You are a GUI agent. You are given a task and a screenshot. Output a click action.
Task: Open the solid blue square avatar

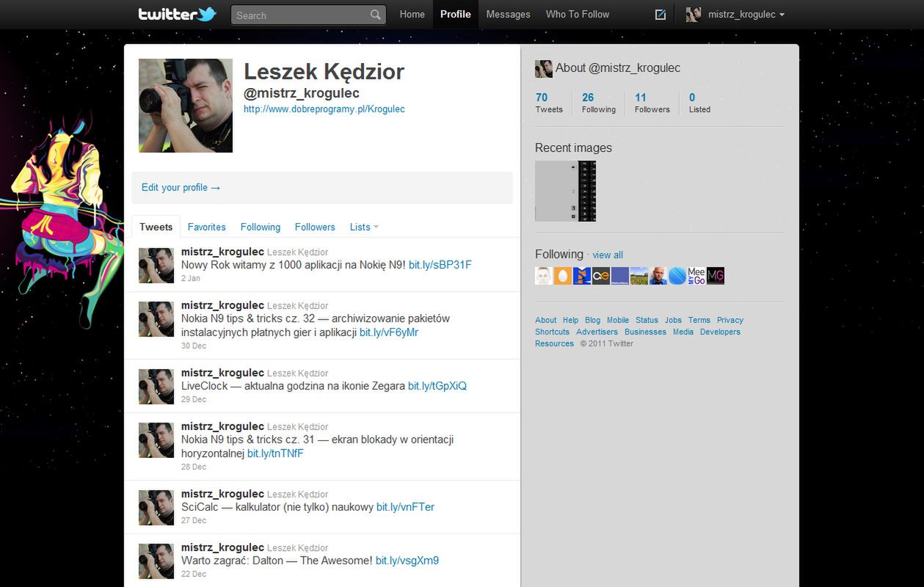pos(620,276)
